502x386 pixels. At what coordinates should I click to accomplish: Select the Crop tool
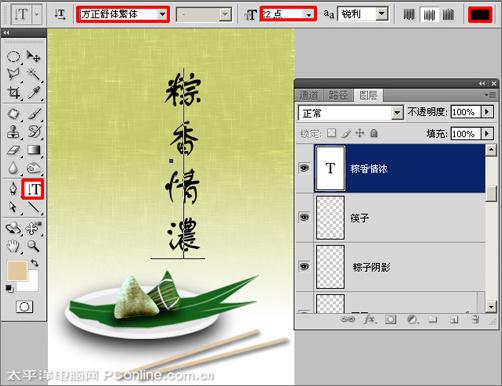click(x=13, y=93)
